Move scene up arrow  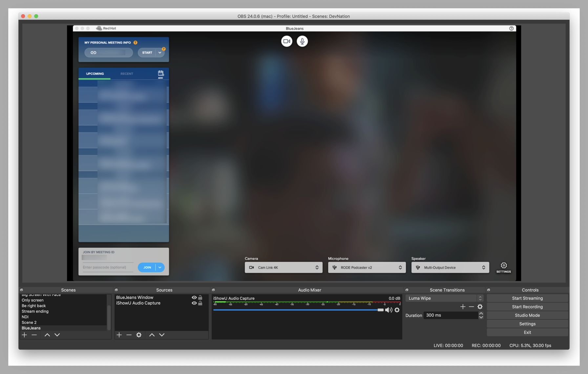coord(47,335)
